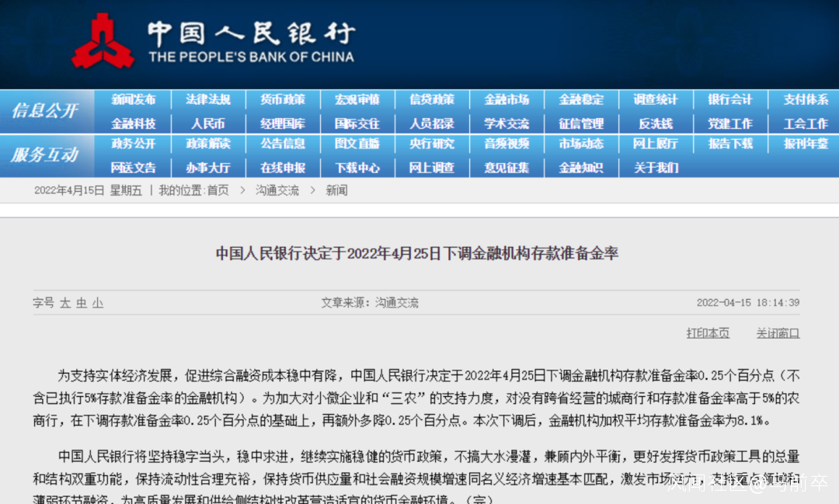This screenshot has height=504, width=839.
Task: Open 工会工作 menu item
Action: coord(806,124)
